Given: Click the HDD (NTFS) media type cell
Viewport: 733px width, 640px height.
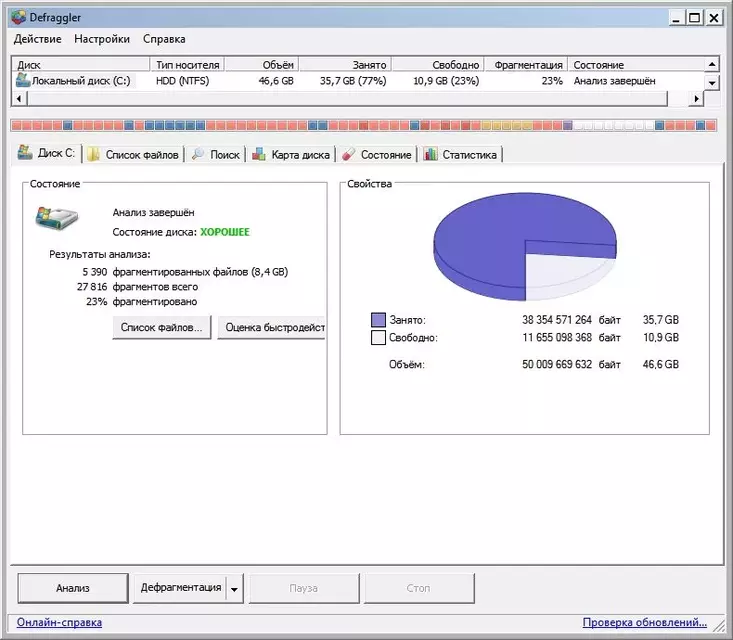Looking at the screenshot, I should 182,81.
